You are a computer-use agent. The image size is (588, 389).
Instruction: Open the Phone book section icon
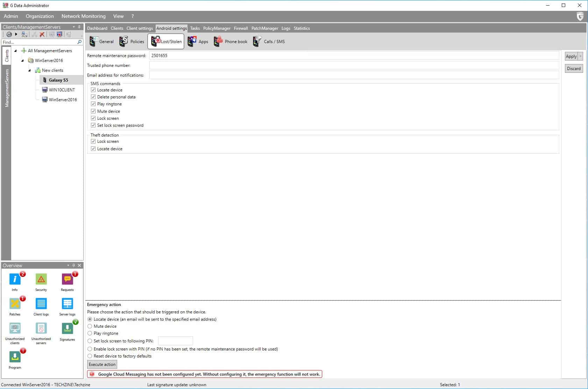(218, 41)
